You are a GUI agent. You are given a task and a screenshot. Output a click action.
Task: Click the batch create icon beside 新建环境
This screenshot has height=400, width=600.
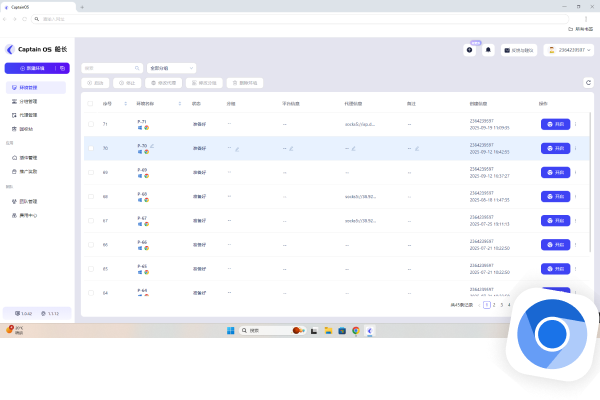click(62, 68)
